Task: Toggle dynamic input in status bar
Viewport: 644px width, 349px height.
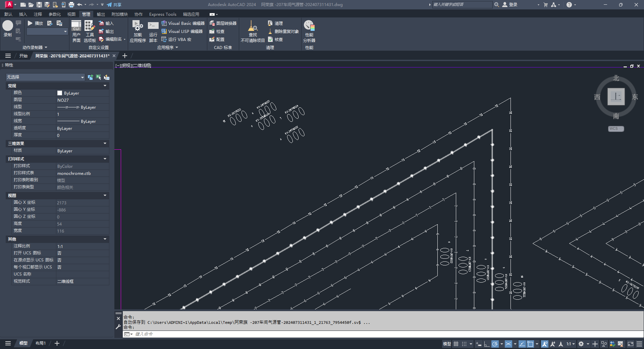Action: [479, 344]
